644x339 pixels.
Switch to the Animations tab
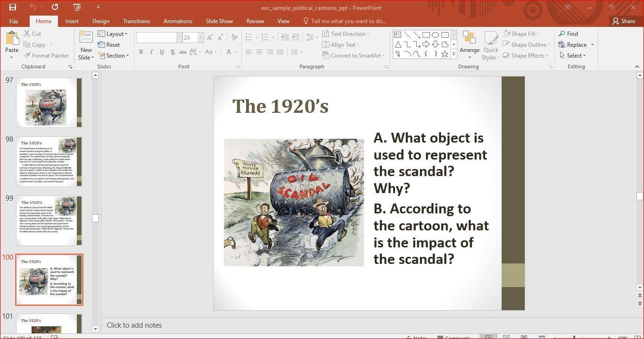(x=178, y=21)
